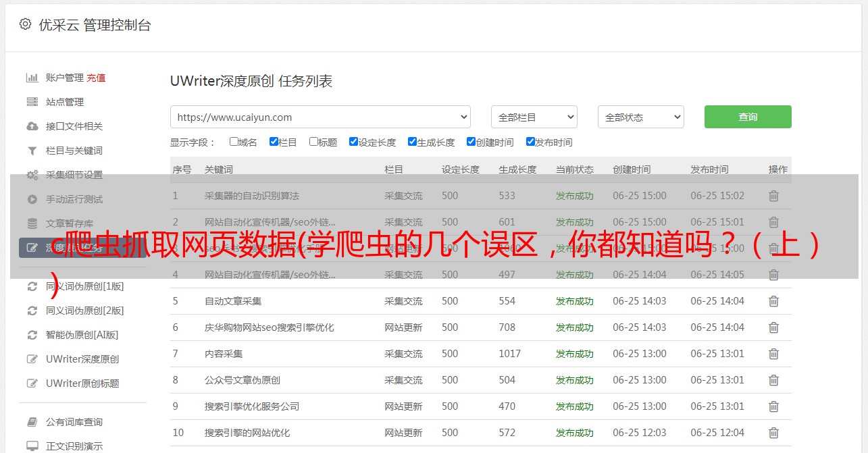
Task: Open 公有词库查询 in the sidebar
Action: [x=74, y=422]
